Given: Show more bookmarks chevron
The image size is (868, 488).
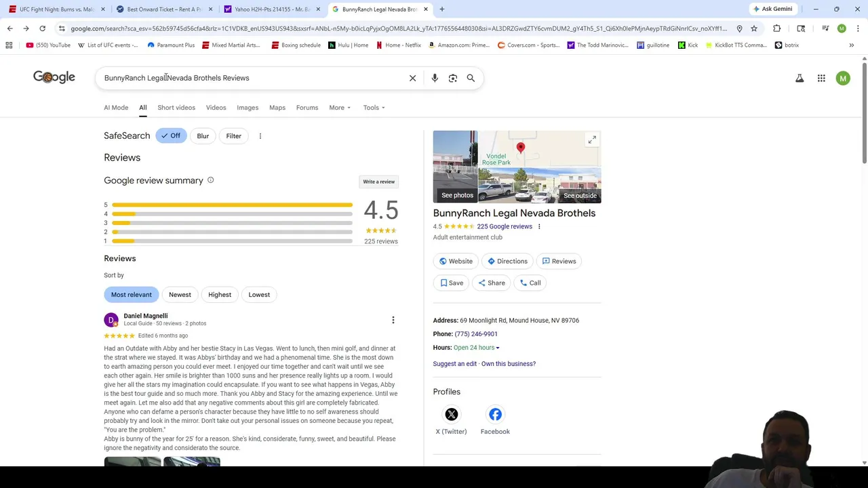Looking at the screenshot, I should point(851,45).
